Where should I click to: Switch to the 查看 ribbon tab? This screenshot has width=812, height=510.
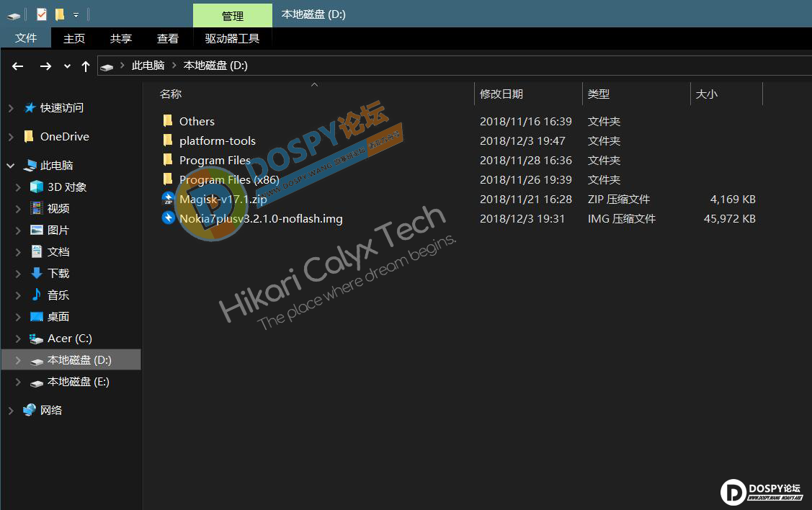point(168,38)
